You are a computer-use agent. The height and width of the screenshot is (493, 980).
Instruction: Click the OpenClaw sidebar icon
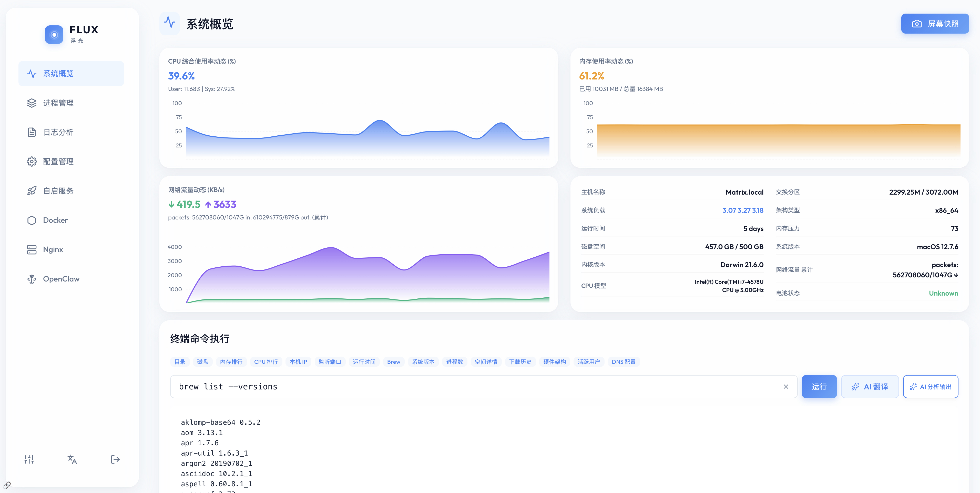[32, 279]
